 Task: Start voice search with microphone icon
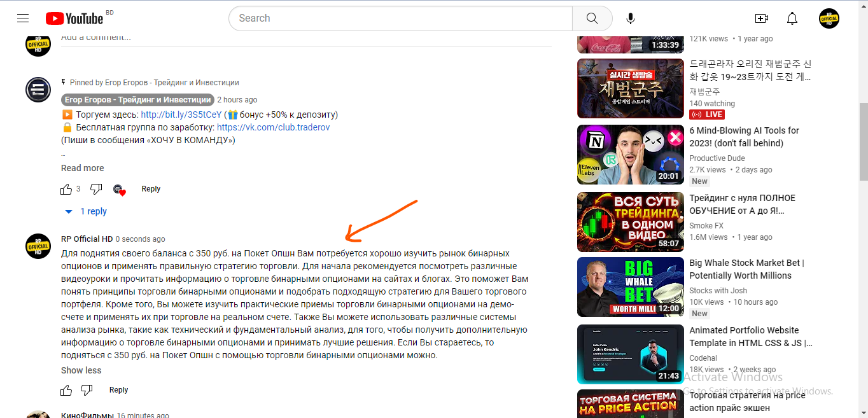click(631, 18)
